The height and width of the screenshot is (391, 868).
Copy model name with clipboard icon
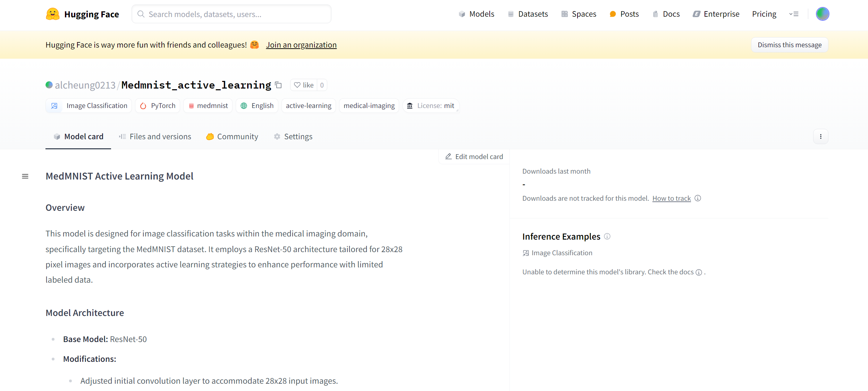(278, 85)
